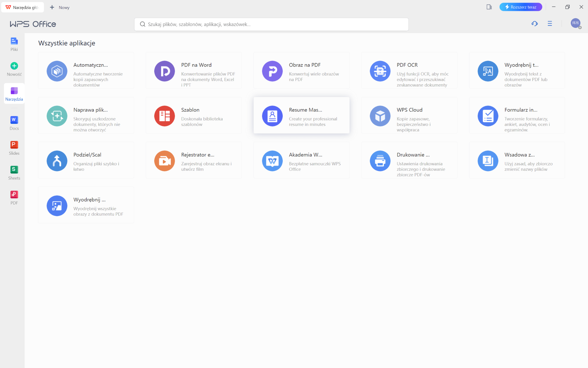The image size is (588, 368).
Task: Click the Rozszerz teraz upgrade button
Action: (521, 7)
